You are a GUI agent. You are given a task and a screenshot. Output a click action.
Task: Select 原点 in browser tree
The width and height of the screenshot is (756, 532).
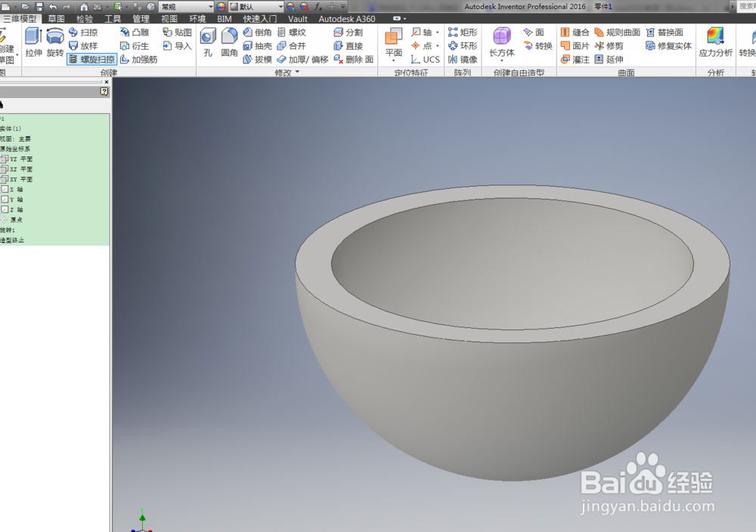coord(13,220)
